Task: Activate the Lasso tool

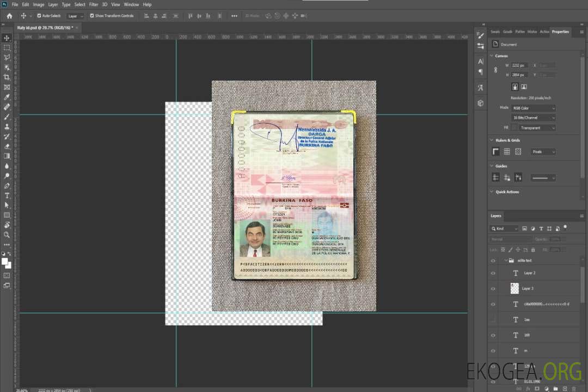Action: 7,57
